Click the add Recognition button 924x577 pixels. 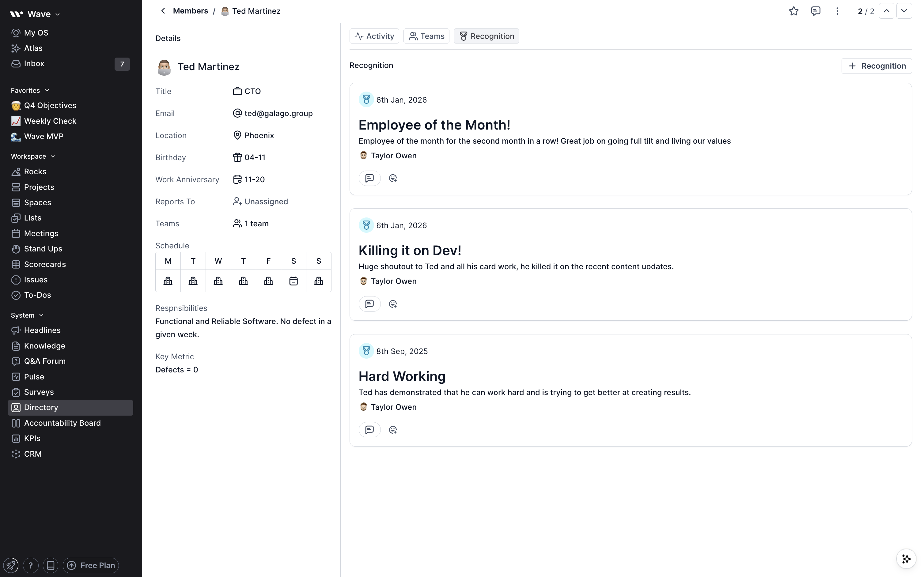876,66
